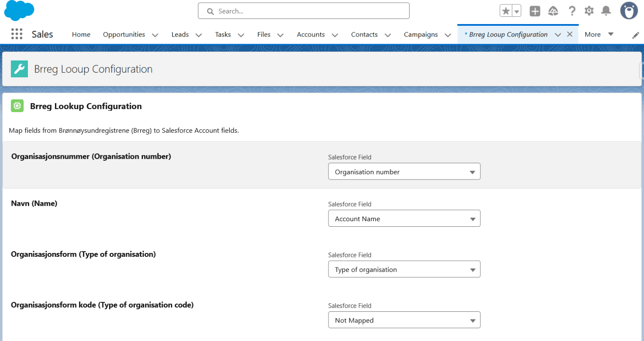
Task: Click the wrench icon in page header
Action: pos(19,69)
